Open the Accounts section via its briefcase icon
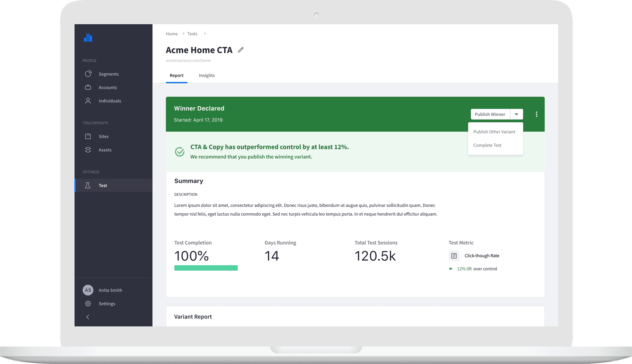 coord(88,87)
